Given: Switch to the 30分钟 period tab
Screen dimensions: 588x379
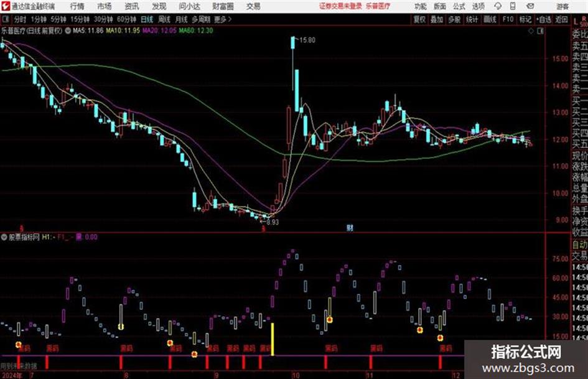Looking at the screenshot, I should (103, 19).
